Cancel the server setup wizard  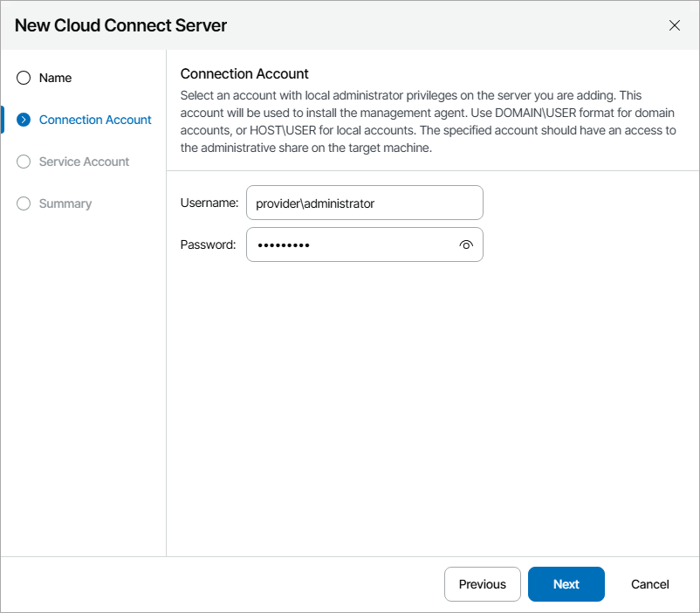pyautogui.click(x=649, y=584)
